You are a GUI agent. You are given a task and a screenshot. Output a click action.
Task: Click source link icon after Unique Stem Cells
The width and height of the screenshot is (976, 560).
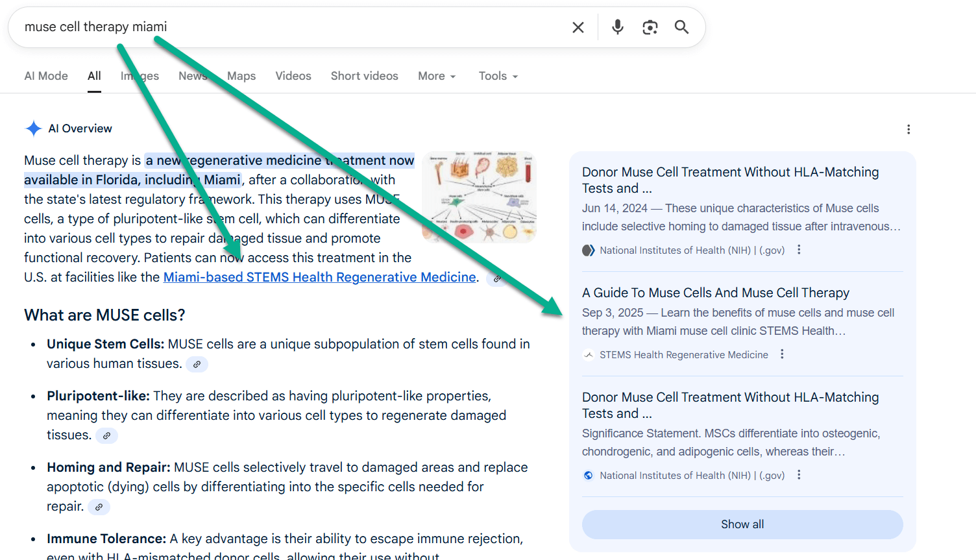[197, 364]
